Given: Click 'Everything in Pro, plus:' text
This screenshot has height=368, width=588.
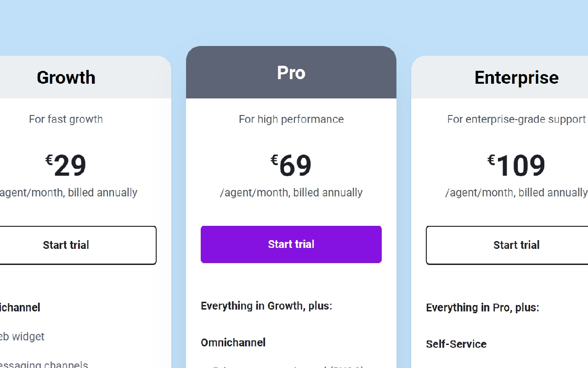Looking at the screenshot, I should (482, 308).
